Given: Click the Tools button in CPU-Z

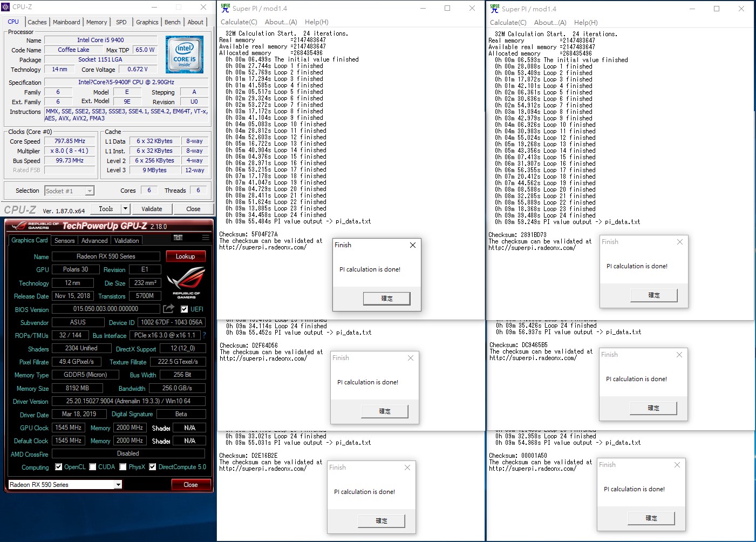Looking at the screenshot, I should (106, 209).
